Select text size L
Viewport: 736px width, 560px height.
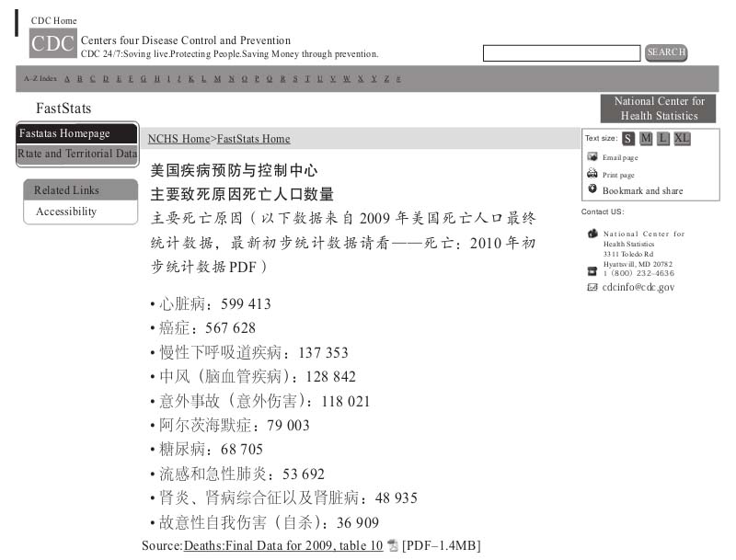[x=663, y=139]
